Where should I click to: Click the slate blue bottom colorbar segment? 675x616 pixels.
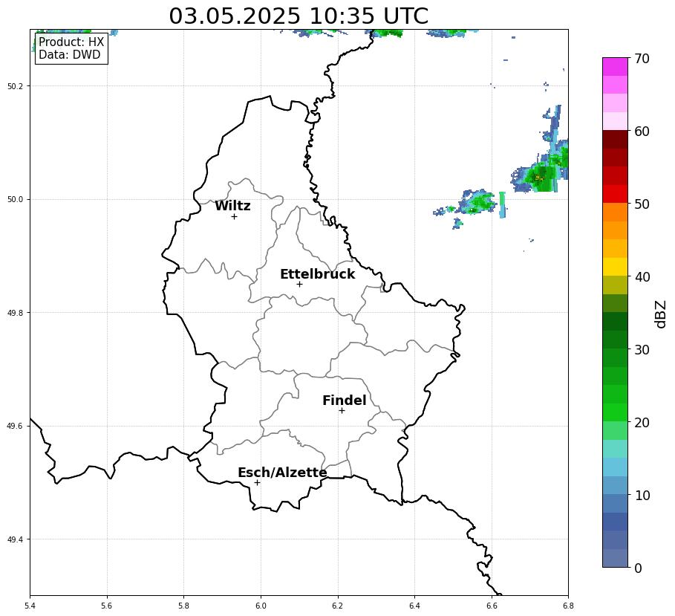point(615,558)
